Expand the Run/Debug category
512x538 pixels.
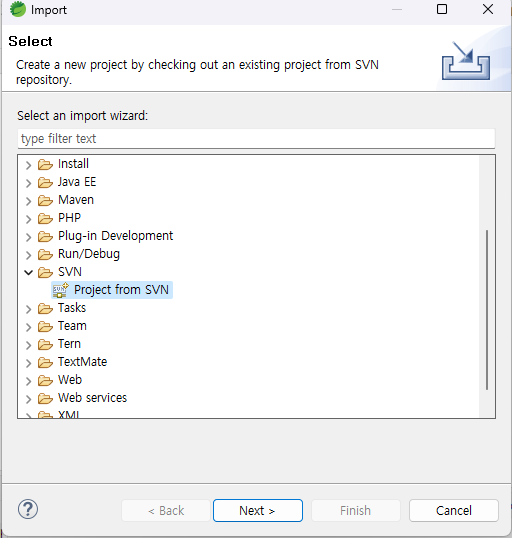[28, 255]
